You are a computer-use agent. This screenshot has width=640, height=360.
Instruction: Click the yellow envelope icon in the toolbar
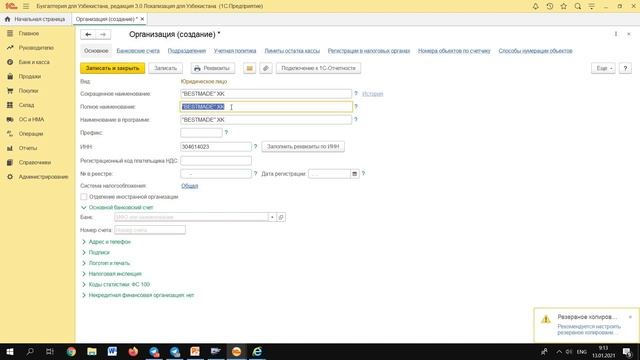coord(249,68)
